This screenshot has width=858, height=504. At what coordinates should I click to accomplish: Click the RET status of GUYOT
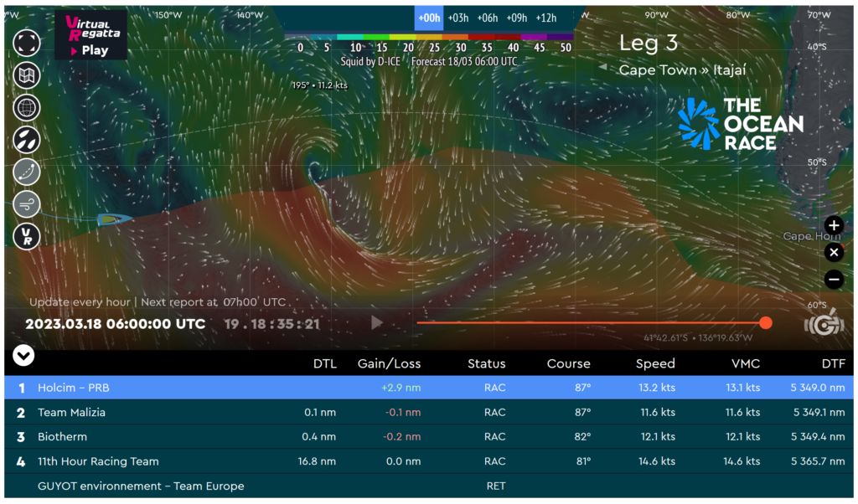point(496,486)
